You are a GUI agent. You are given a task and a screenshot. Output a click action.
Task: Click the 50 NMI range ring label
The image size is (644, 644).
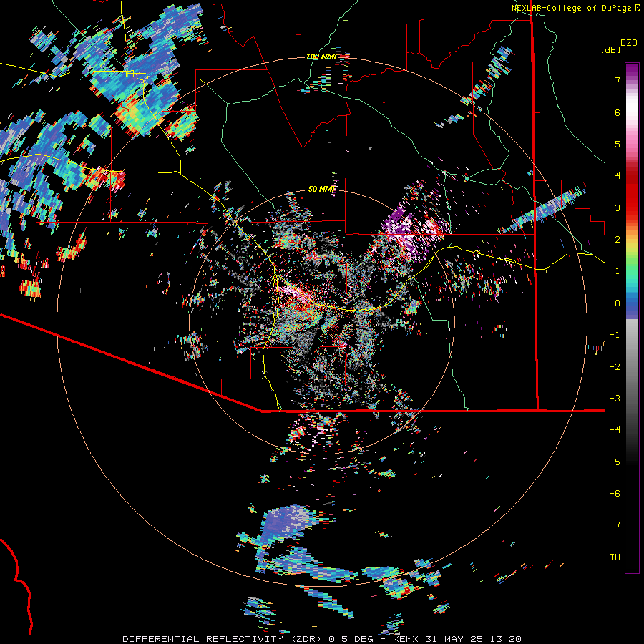click(321, 189)
